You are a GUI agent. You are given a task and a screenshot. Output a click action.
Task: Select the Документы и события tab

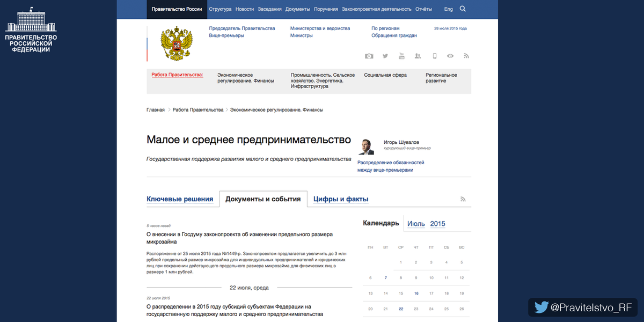263,199
